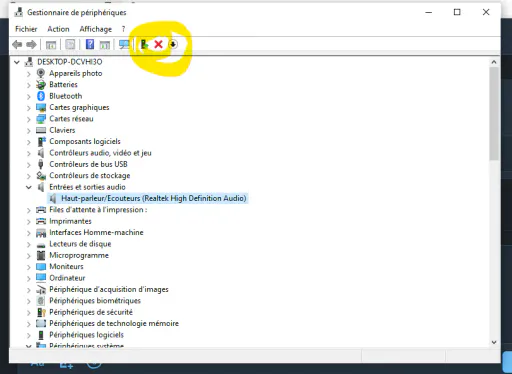Click the Appareils photo camera icon

click(41, 73)
